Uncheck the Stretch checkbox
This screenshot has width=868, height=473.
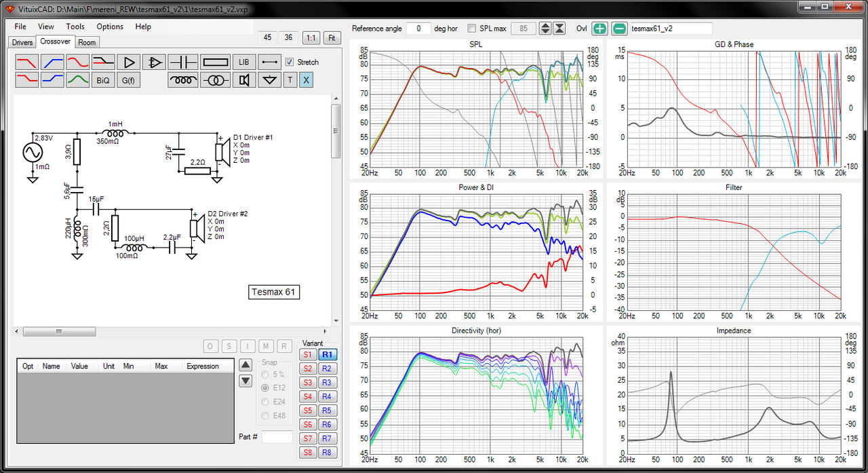290,62
